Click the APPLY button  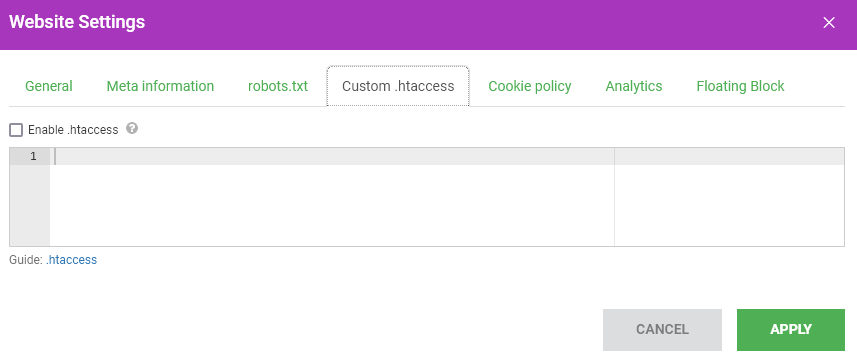pyautogui.click(x=791, y=330)
